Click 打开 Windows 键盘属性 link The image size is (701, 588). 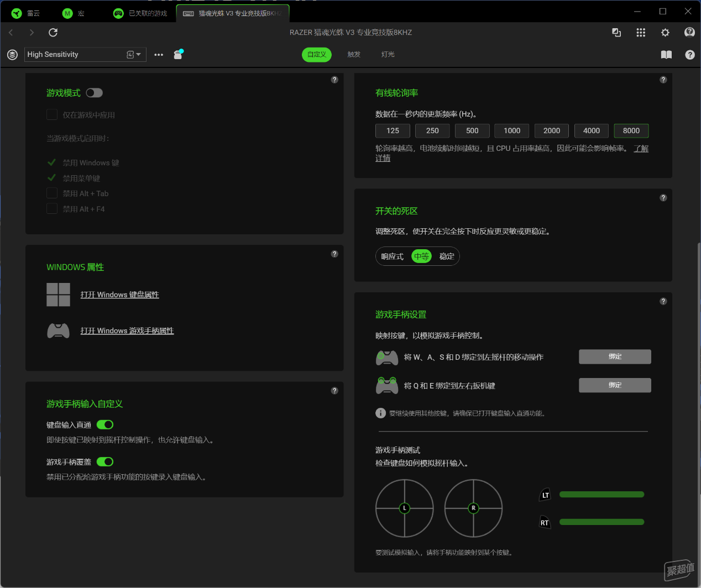pos(119,295)
